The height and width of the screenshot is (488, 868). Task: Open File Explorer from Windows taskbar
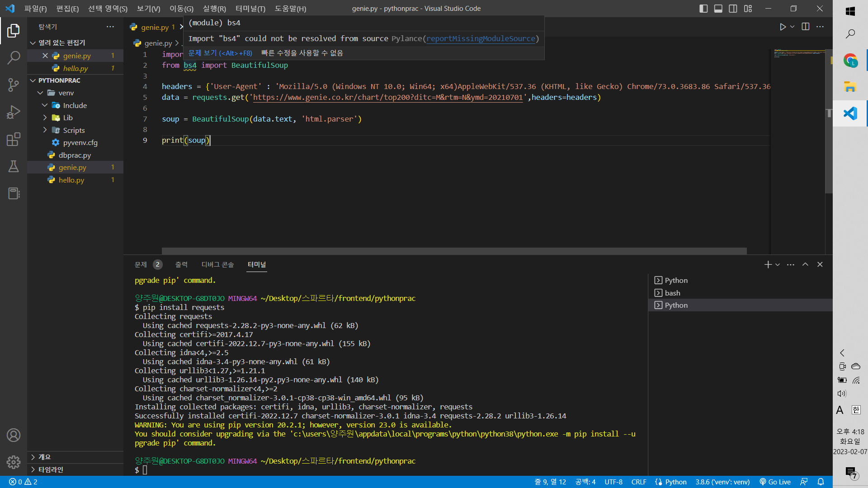tap(850, 87)
